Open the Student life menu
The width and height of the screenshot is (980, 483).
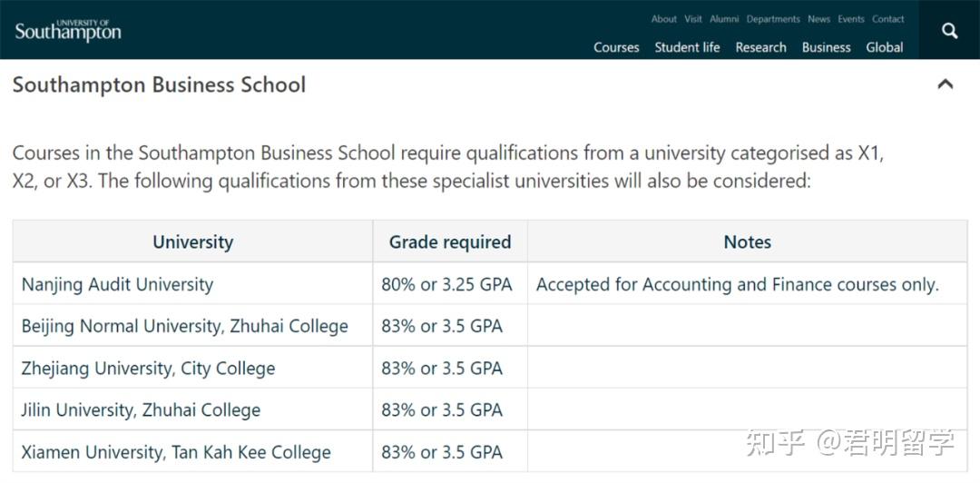point(687,47)
